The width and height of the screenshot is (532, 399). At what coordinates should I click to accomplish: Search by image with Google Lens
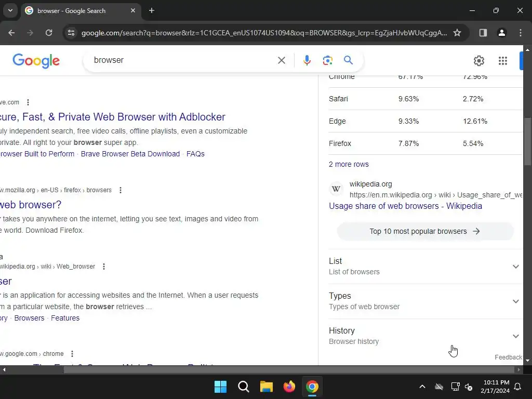[327, 60]
